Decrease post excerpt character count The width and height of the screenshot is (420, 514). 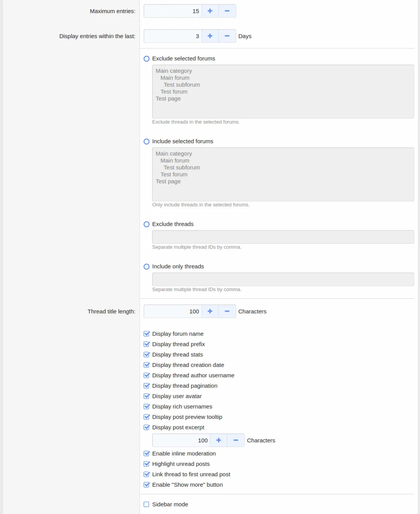236,441
